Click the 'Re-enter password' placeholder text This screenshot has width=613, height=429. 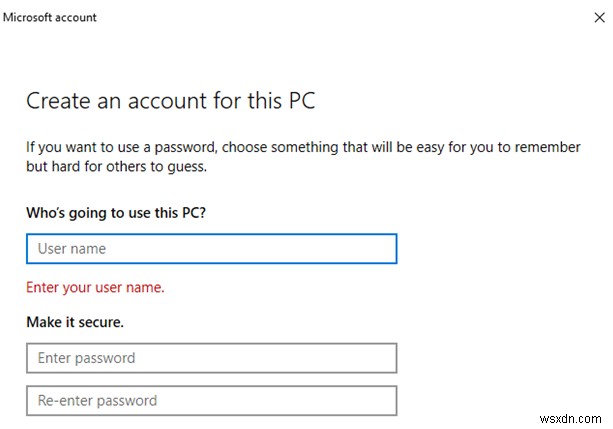97,401
